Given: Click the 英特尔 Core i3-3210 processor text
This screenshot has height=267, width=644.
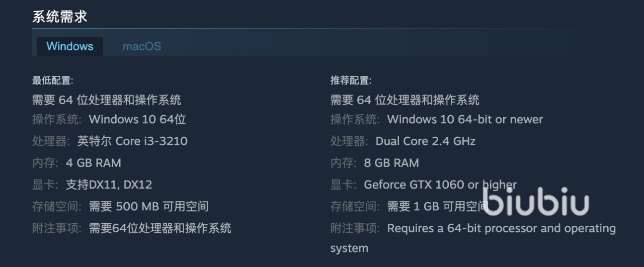Looking at the screenshot, I should click(x=132, y=141).
